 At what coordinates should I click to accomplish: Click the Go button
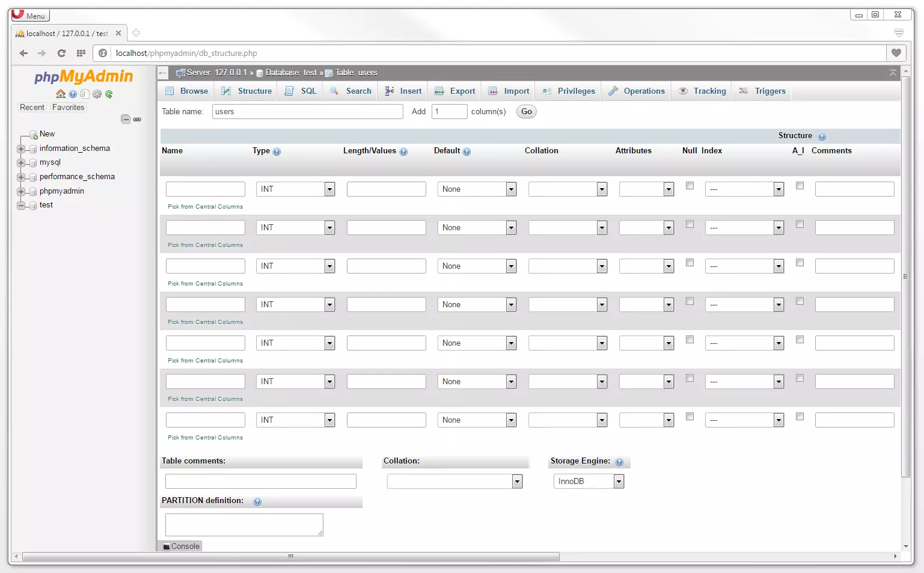[x=527, y=112]
